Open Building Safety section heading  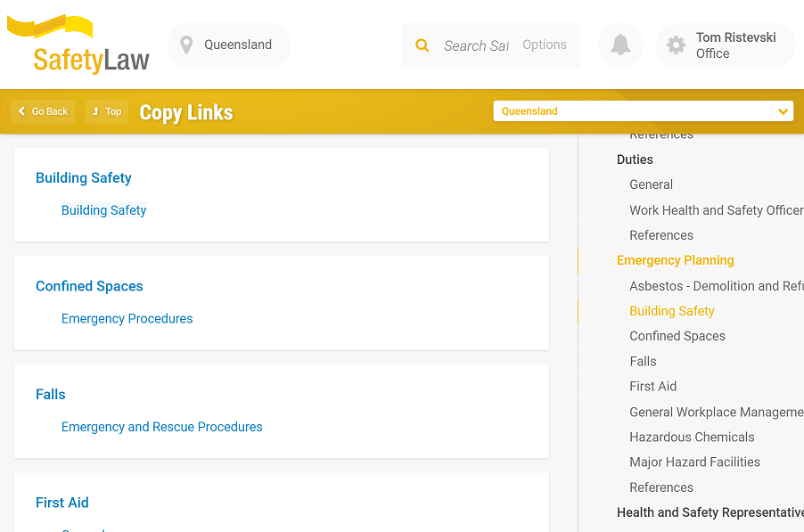pyautogui.click(x=84, y=178)
